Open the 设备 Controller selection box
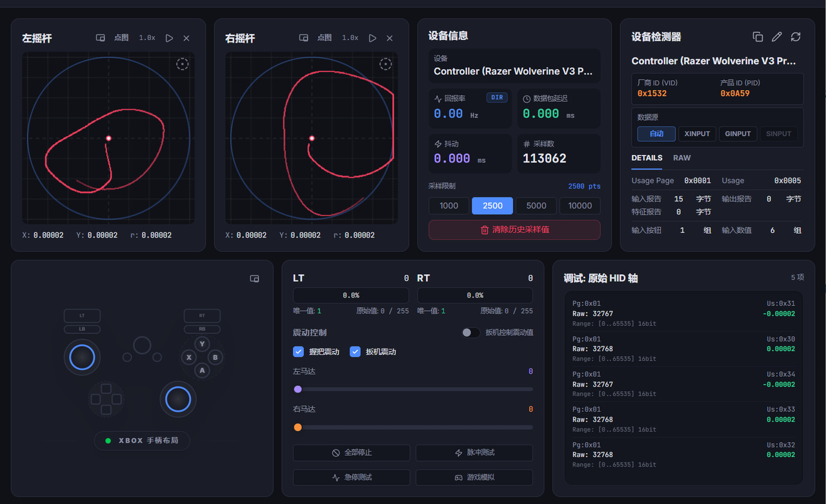Screen dimensions: 826x504 click(514, 66)
